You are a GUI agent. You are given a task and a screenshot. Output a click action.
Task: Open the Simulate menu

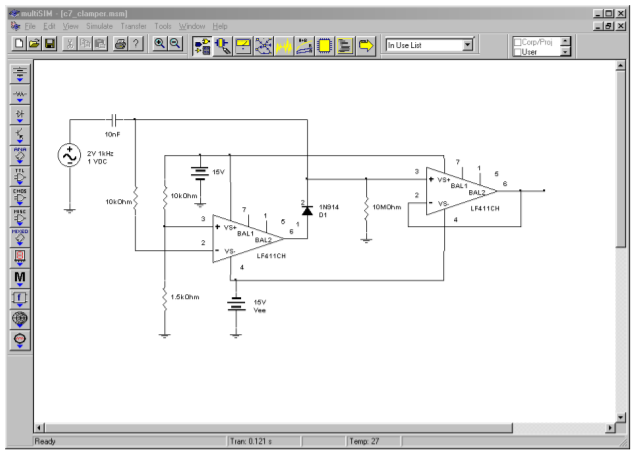[x=99, y=25]
